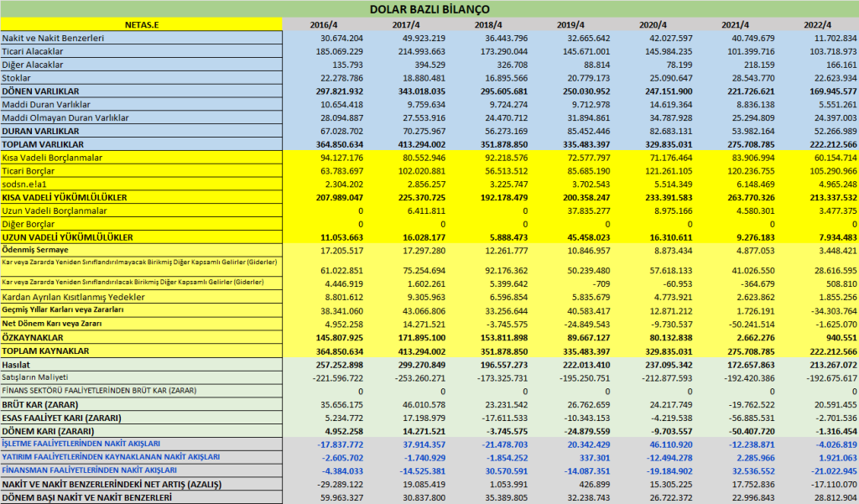Select the 2017/4 column header
The height and width of the screenshot is (504, 859).
(406, 24)
